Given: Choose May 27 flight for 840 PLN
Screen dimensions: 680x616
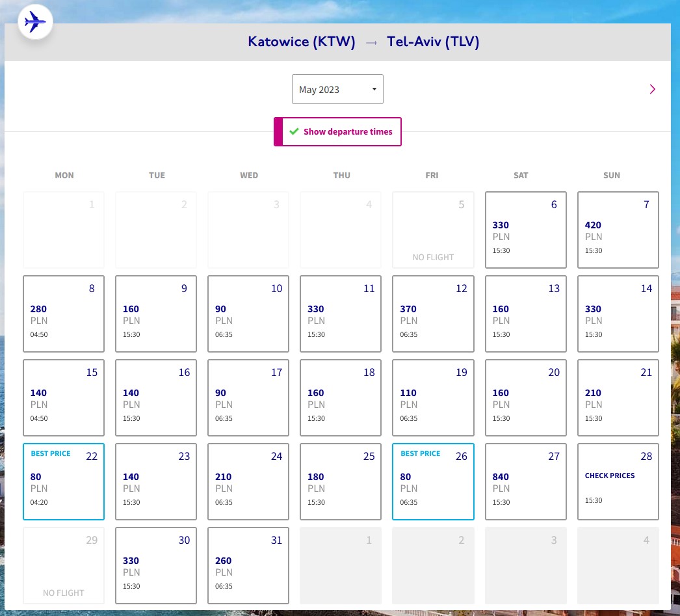Looking at the screenshot, I should pos(526,481).
